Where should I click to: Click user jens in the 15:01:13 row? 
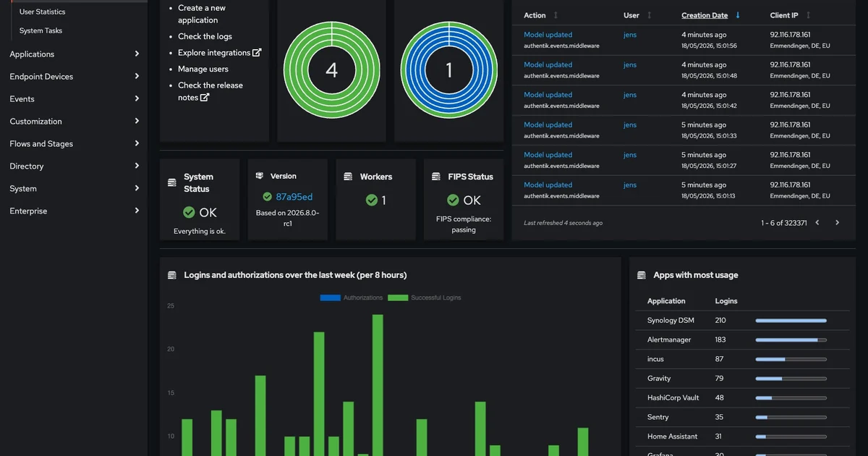pyautogui.click(x=630, y=185)
